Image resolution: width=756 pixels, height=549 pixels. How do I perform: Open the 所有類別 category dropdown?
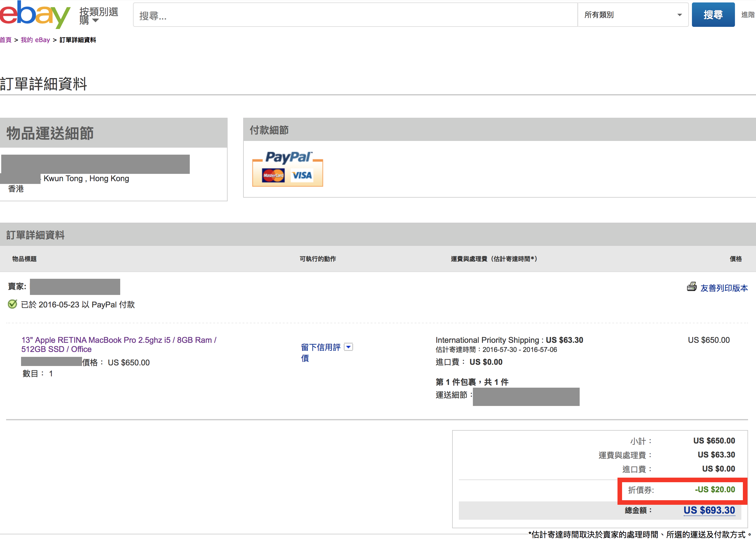click(633, 15)
